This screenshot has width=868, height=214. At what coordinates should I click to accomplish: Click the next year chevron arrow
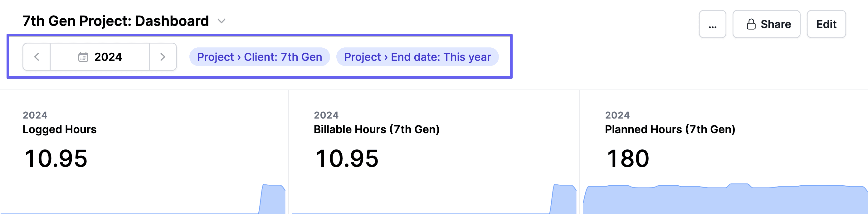(163, 57)
